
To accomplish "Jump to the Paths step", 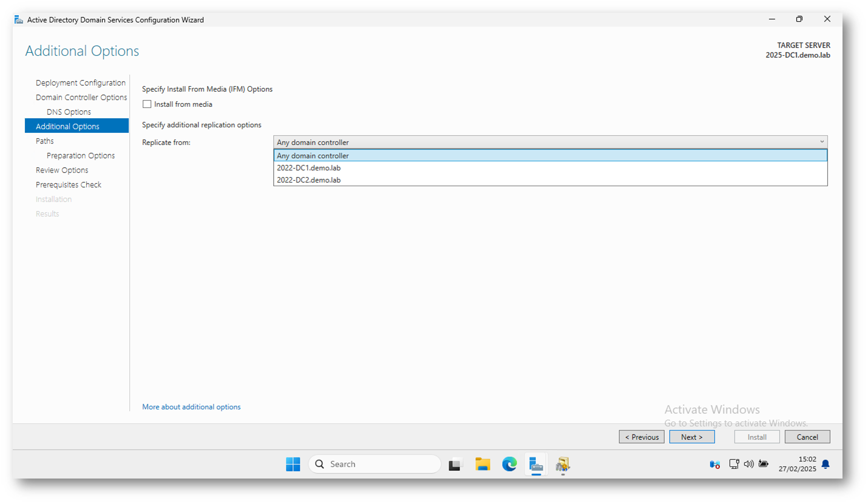I will 44,141.
